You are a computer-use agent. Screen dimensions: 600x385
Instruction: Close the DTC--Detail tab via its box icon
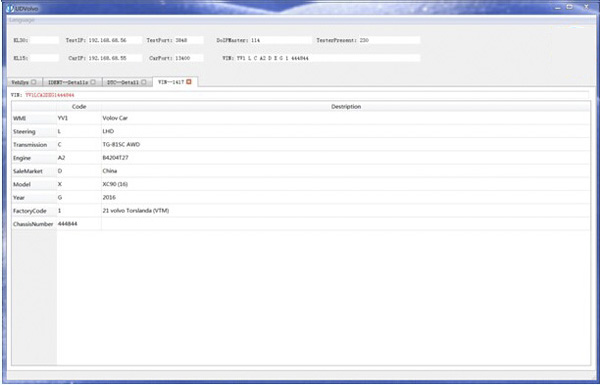143,82
